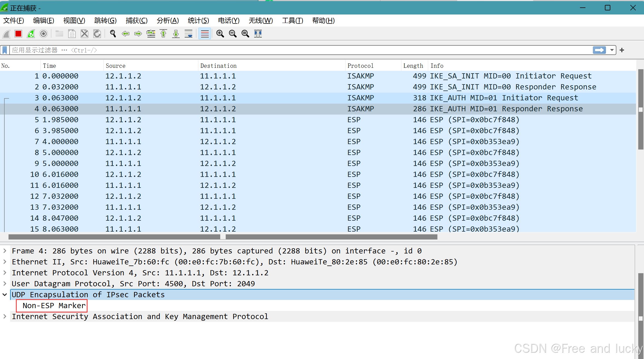The image size is (644, 359).
Task: Expand Internet Protocol Version 4 details
Action: [x=5, y=273]
